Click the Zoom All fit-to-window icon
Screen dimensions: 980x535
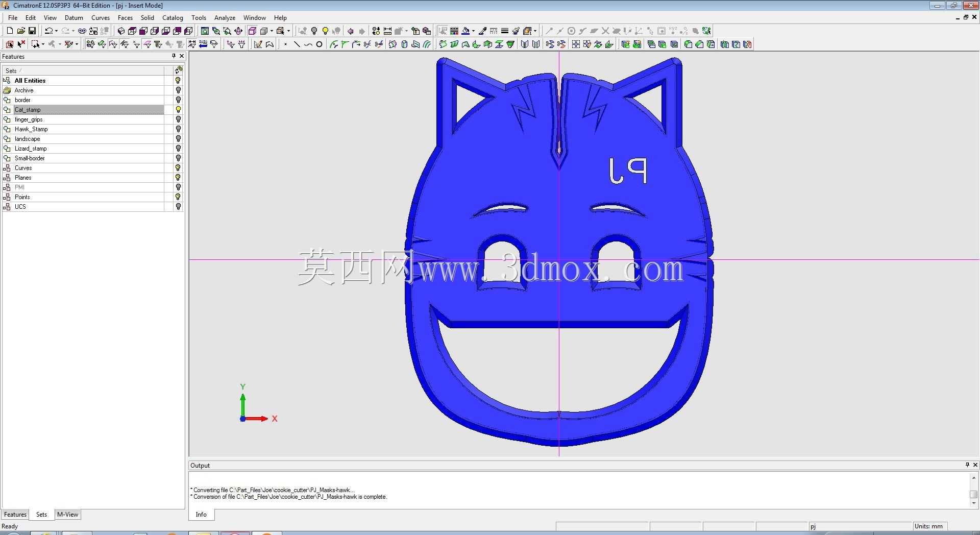[205, 31]
